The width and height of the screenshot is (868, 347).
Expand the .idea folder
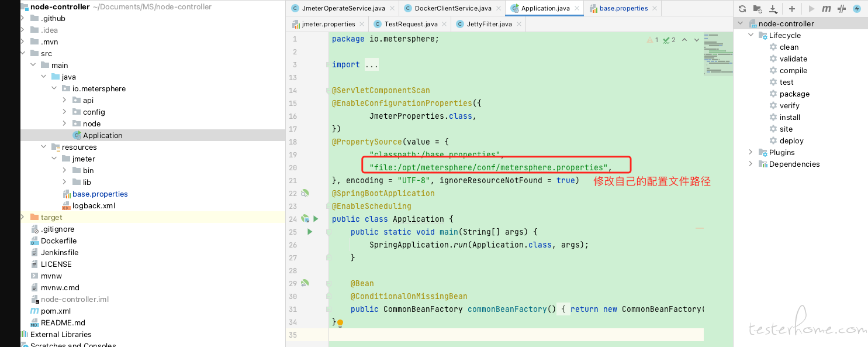click(22, 30)
